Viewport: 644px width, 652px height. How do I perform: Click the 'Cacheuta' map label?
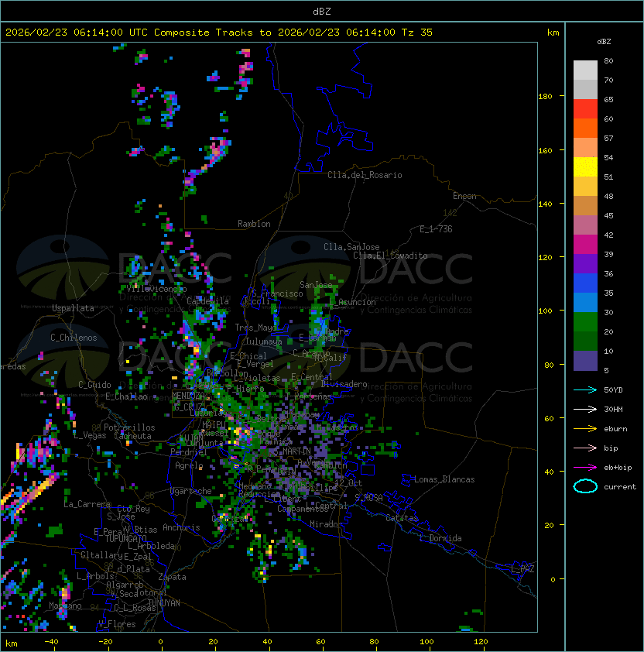point(132,436)
